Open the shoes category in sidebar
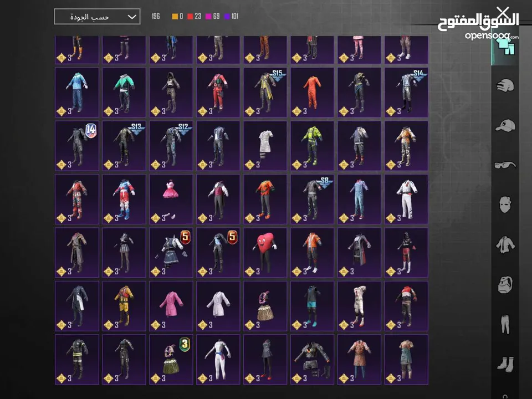The height and width of the screenshot is (399, 532). [x=505, y=364]
